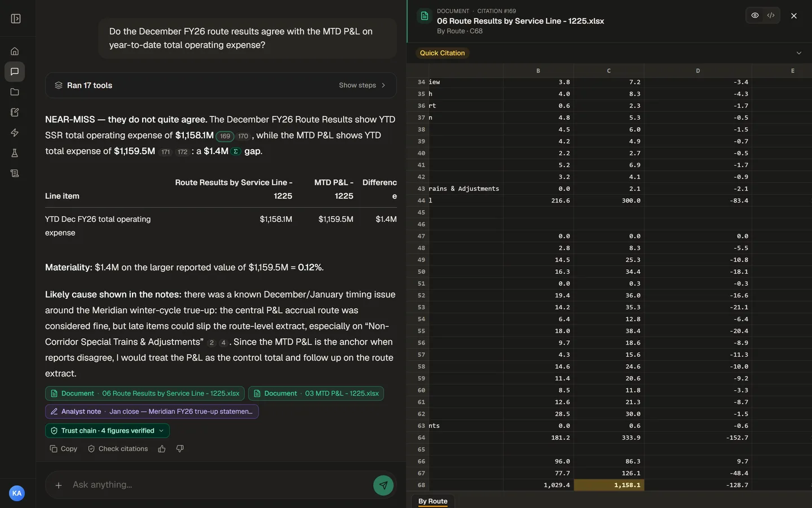Open the folder files icon in sidebar
The image size is (812, 508).
15,92
